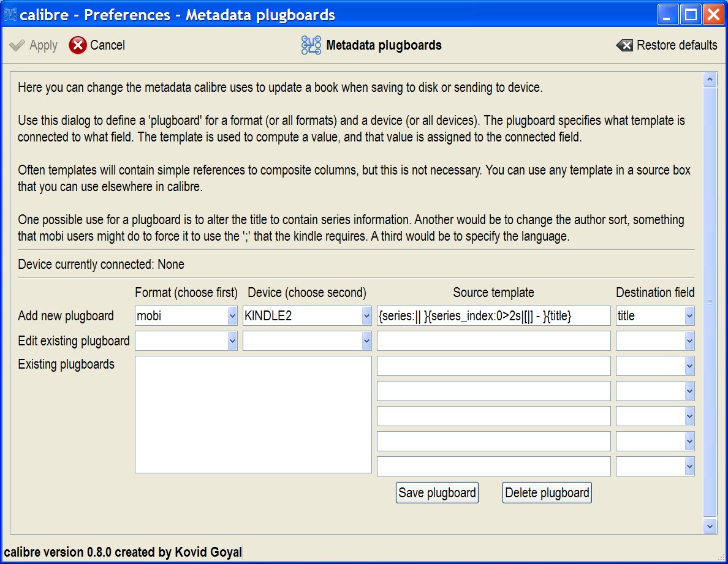Click the scrollbar down arrow

tap(710, 525)
